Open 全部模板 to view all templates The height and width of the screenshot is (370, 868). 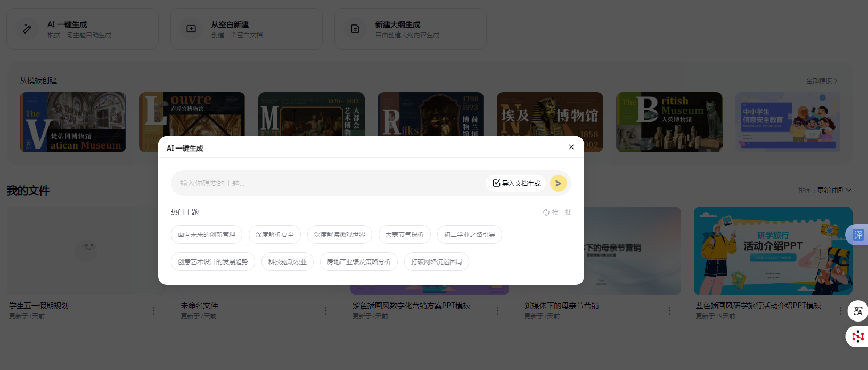[821, 81]
